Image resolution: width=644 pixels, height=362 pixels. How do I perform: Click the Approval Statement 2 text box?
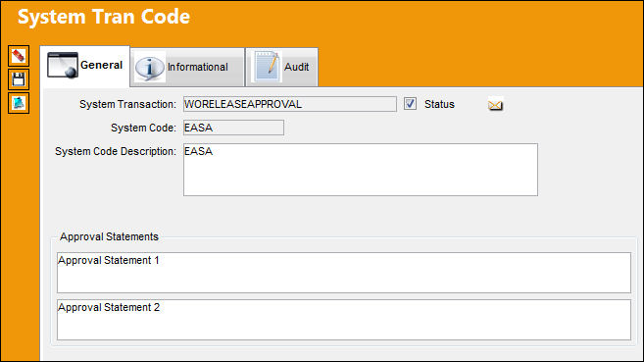344,320
